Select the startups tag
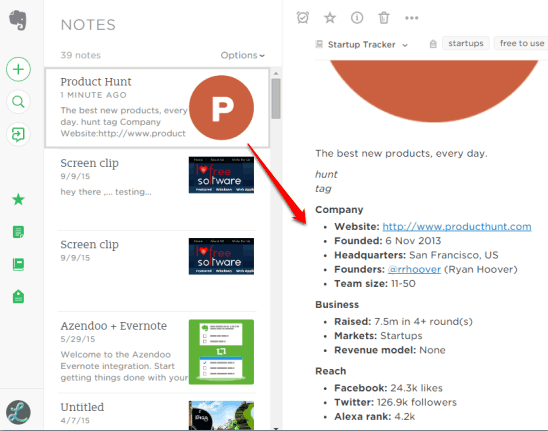The width and height of the screenshot is (548, 431). click(466, 43)
